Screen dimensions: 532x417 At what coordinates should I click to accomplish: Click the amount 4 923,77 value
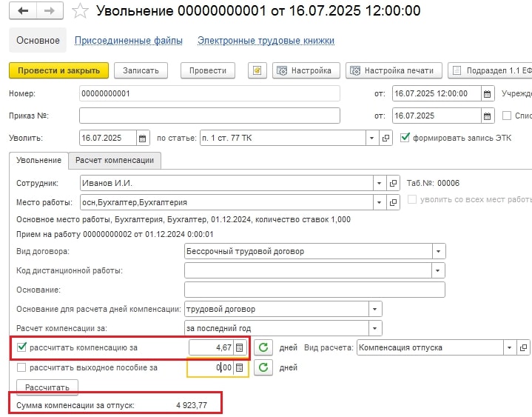coord(192,405)
